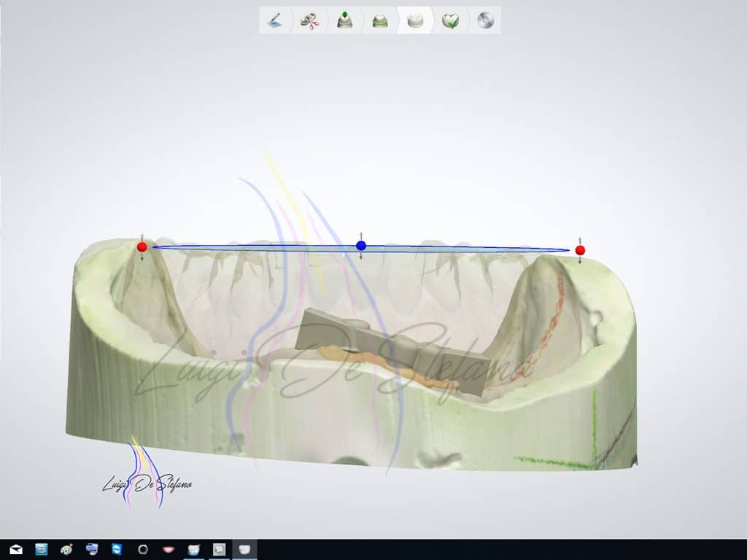Open the Mail app in taskbar
Image resolution: width=747 pixels, height=560 pixels.
click(x=15, y=549)
